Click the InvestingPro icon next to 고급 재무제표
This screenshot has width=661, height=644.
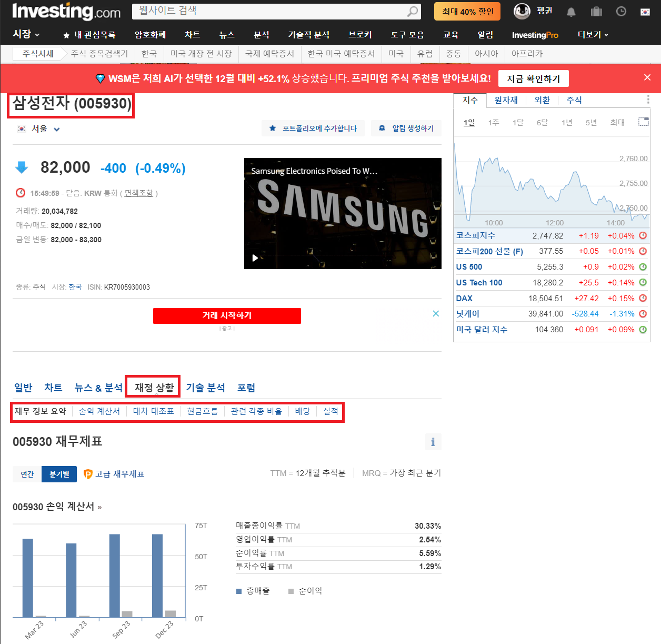(88, 474)
